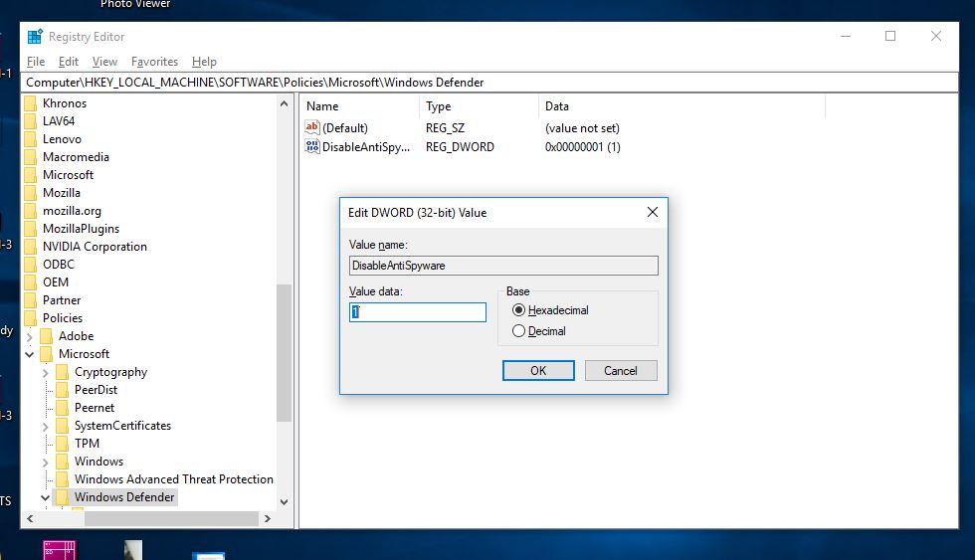The height and width of the screenshot is (560, 975).
Task: Click the Peernet folder icon
Action: pos(62,408)
